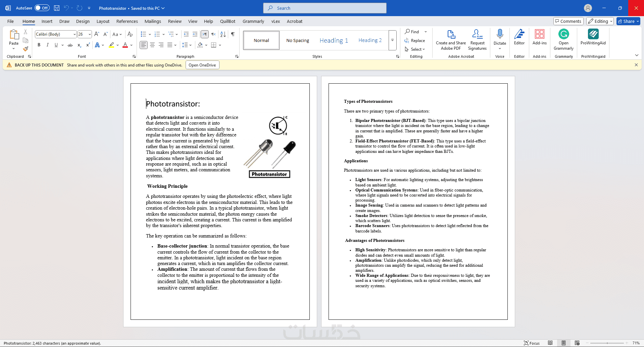Open the Review tab

pos(175,21)
